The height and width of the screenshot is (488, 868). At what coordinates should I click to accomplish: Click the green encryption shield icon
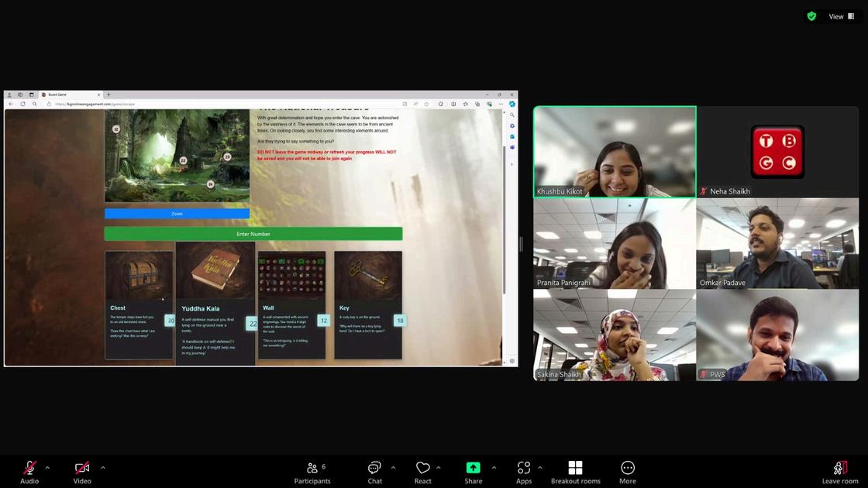coord(811,16)
